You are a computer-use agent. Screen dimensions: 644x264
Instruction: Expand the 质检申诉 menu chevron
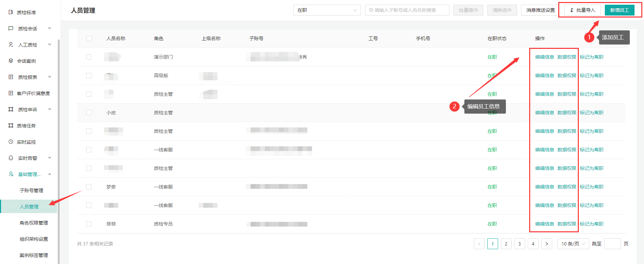pyautogui.click(x=50, y=109)
